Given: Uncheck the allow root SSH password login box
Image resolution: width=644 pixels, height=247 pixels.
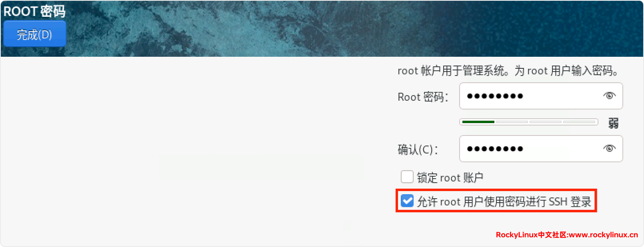Looking at the screenshot, I should click(407, 201).
